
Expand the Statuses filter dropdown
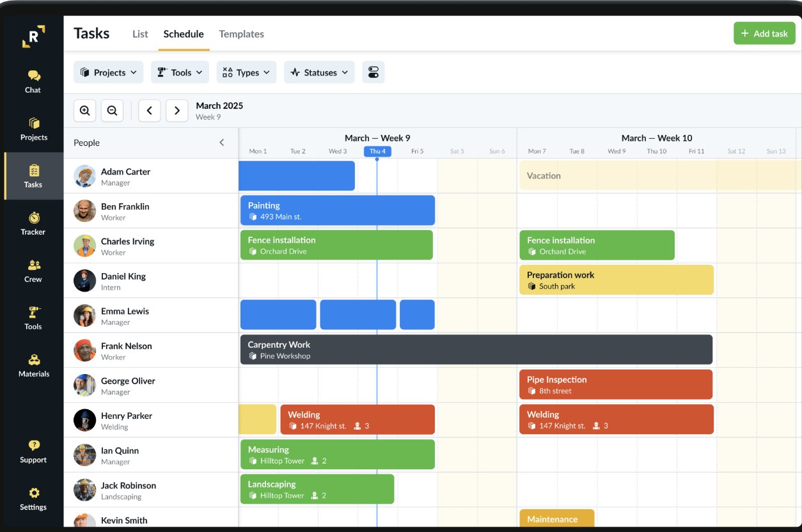(319, 72)
